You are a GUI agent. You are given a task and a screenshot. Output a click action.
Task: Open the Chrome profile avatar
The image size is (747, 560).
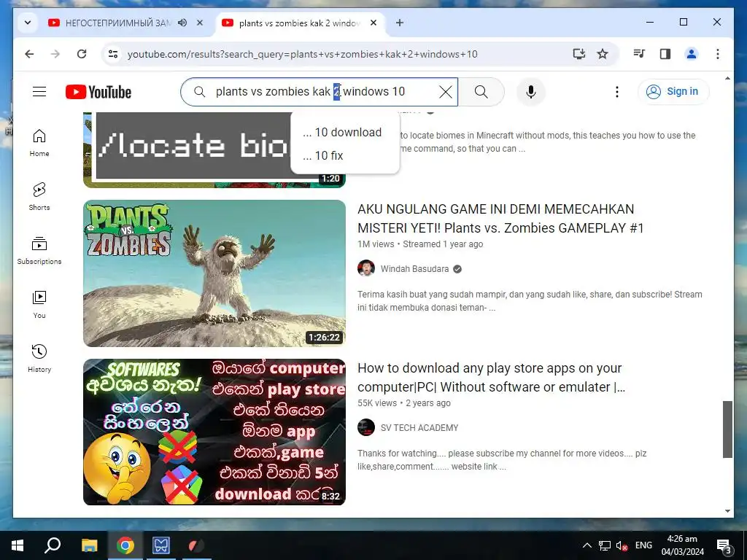coord(692,54)
